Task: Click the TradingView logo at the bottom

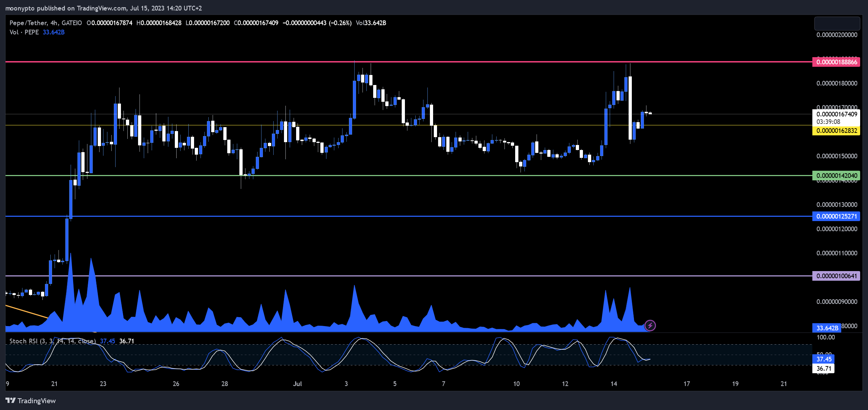Action: point(31,401)
